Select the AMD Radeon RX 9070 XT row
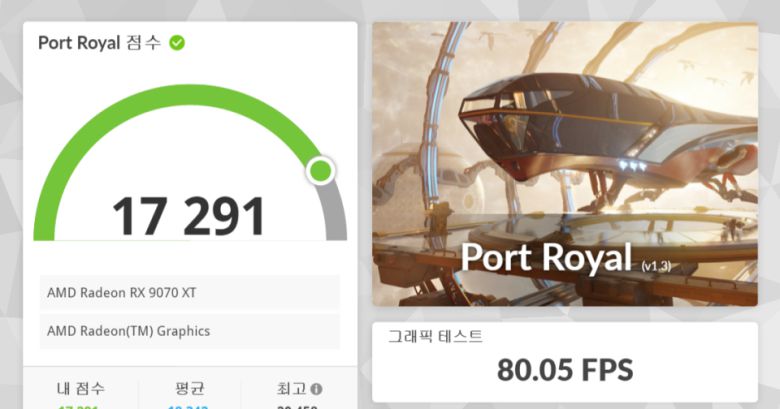 click(190, 293)
